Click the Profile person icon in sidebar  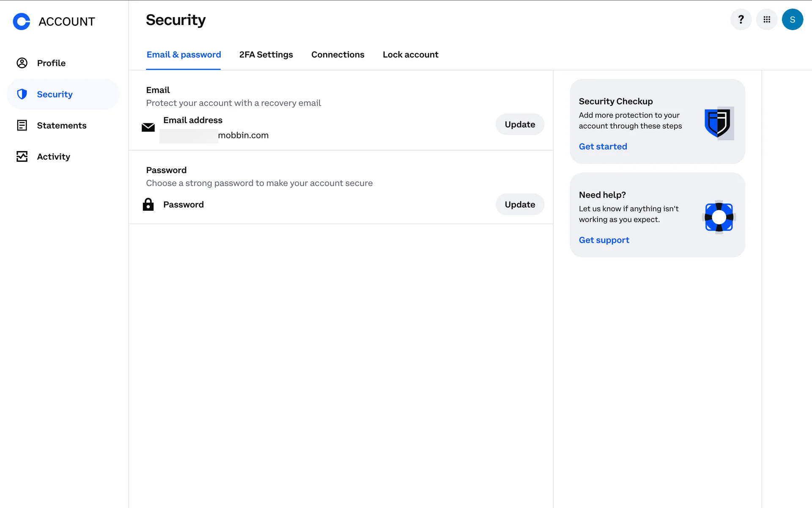(x=22, y=63)
